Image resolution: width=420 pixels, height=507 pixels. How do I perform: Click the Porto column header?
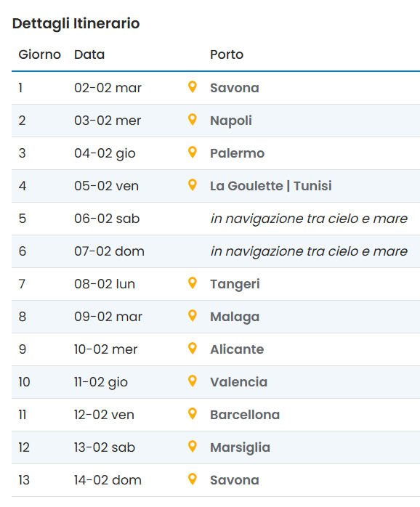(227, 54)
